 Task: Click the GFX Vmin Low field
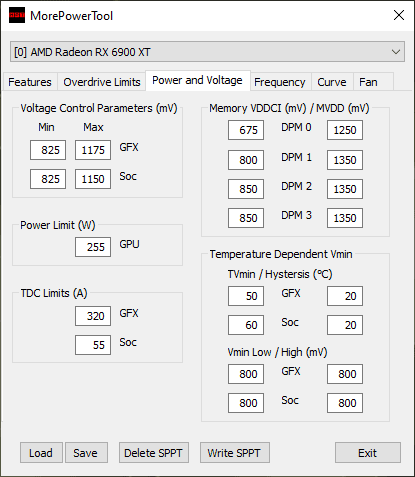(246, 374)
